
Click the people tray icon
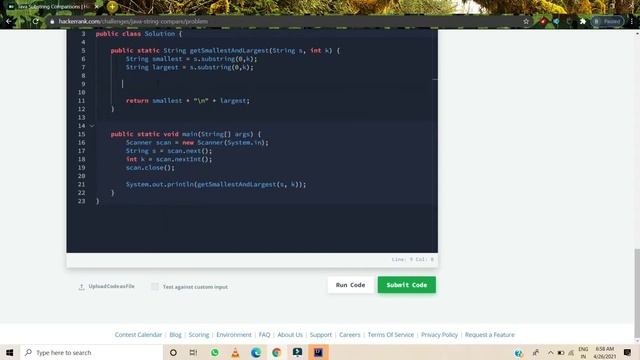(x=536, y=353)
